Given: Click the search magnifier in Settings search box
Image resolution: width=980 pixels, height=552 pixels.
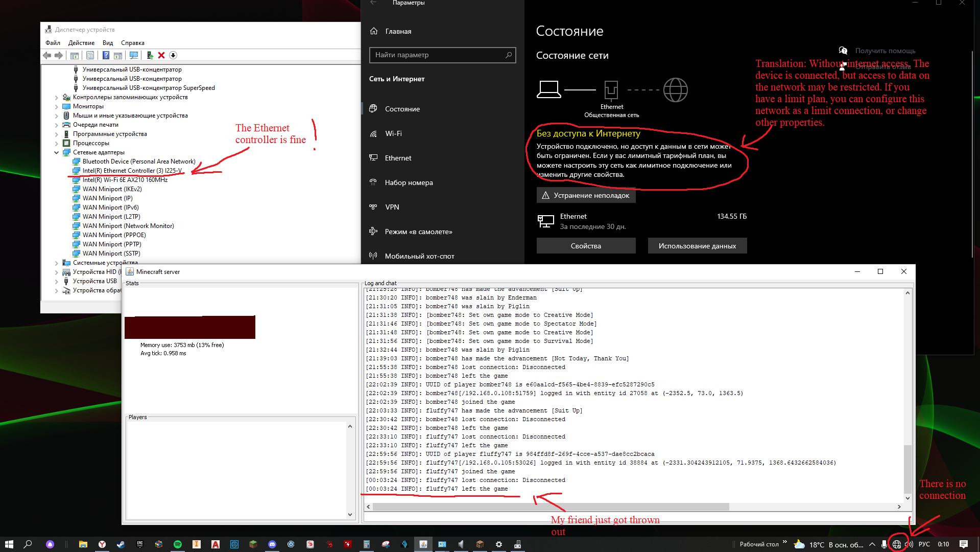Looking at the screenshot, I should (x=509, y=55).
